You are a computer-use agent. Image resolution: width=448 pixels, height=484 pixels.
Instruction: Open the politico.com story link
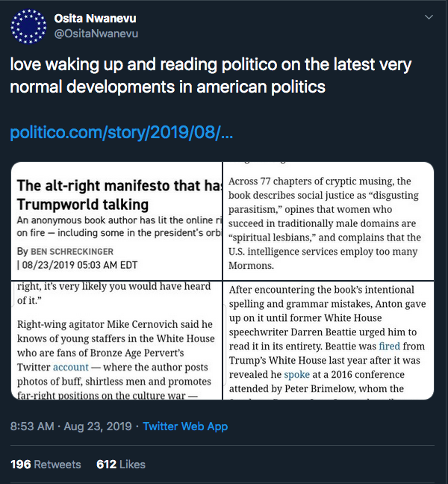(122, 134)
